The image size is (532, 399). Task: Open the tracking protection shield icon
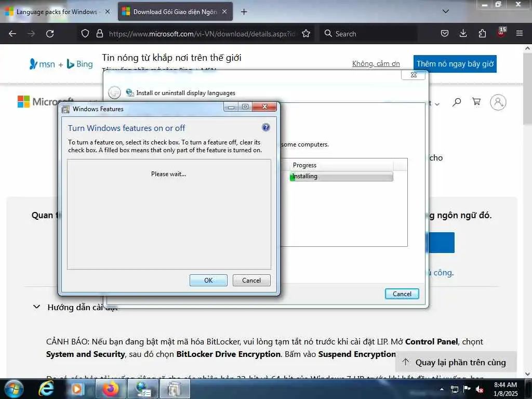85,34
